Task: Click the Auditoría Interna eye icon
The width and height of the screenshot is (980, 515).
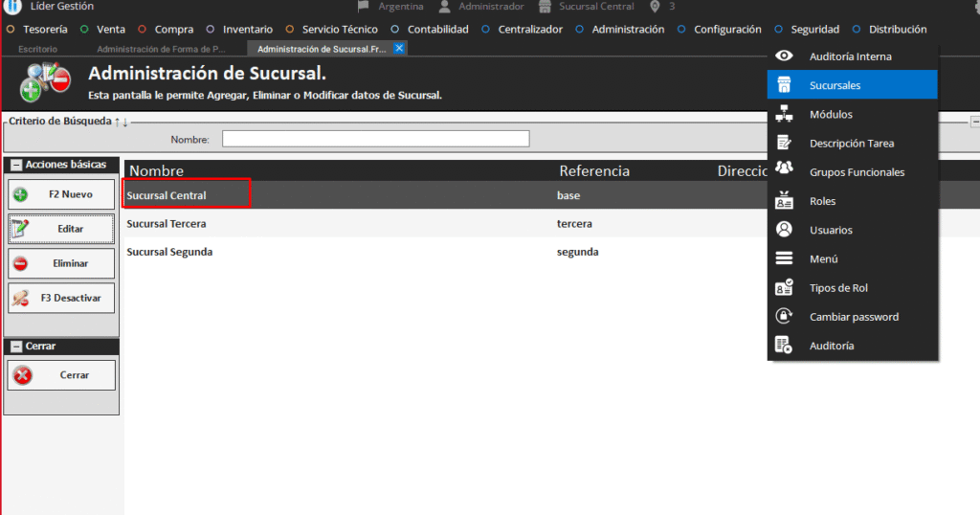Action: 784,56
